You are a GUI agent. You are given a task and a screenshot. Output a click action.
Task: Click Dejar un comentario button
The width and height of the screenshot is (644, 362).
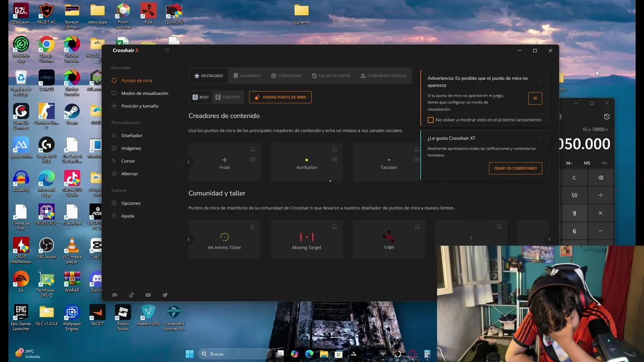515,168
